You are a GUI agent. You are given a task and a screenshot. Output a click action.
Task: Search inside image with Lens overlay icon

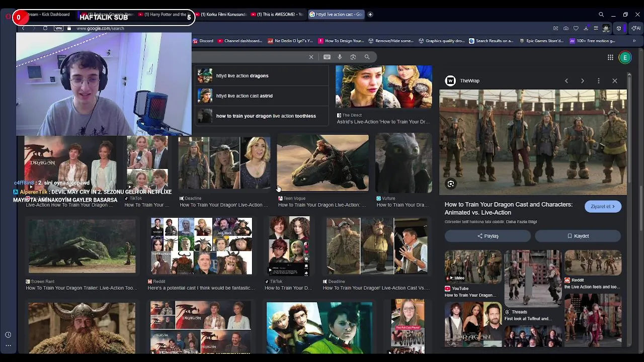tap(451, 184)
